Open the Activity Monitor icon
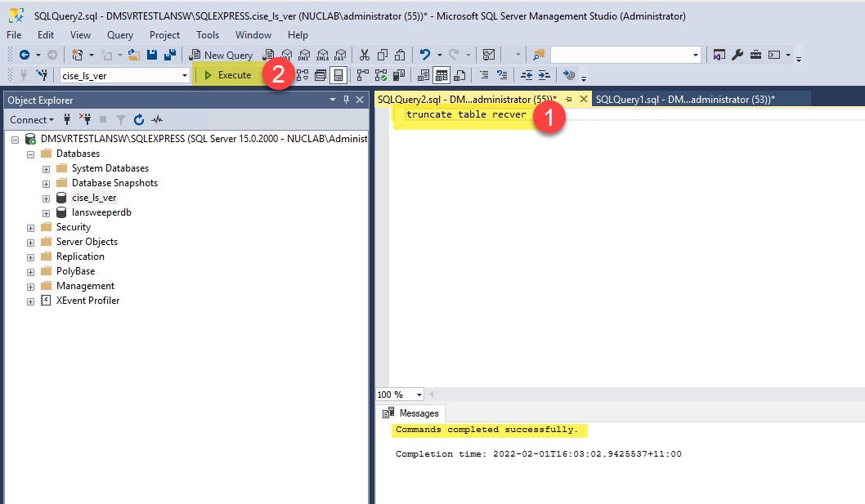The image size is (865, 504). point(489,55)
